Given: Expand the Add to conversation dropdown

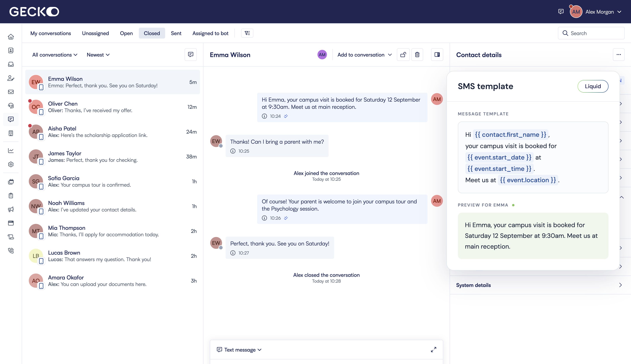Looking at the screenshot, I should (364, 55).
